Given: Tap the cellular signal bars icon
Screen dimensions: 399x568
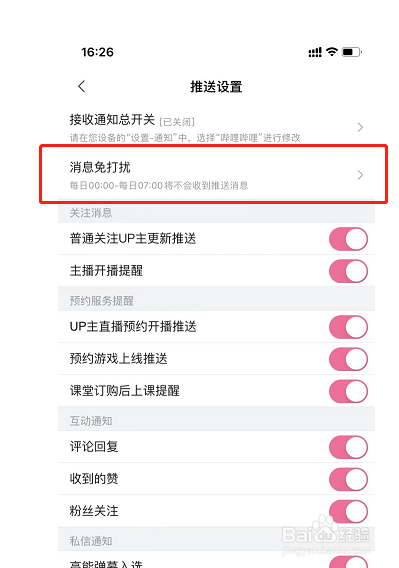Looking at the screenshot, I should (x=315, y=52).
